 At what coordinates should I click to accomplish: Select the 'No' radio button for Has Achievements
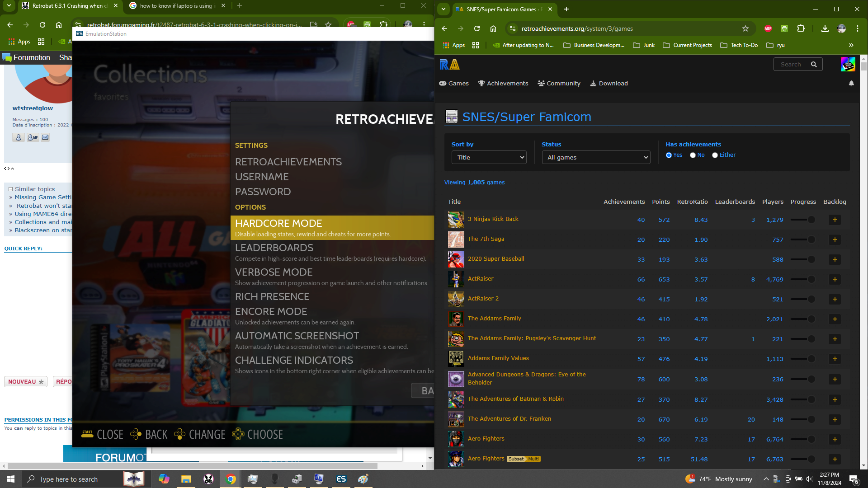tap(693, 155)
